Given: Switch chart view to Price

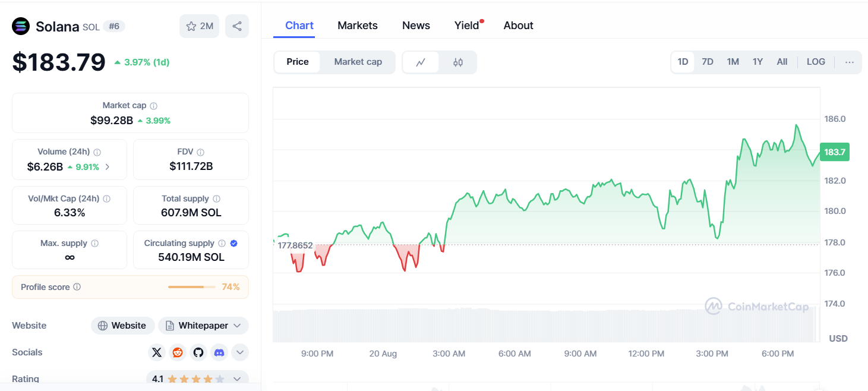Looking at the screenshot, I should (x=297, y=61).
